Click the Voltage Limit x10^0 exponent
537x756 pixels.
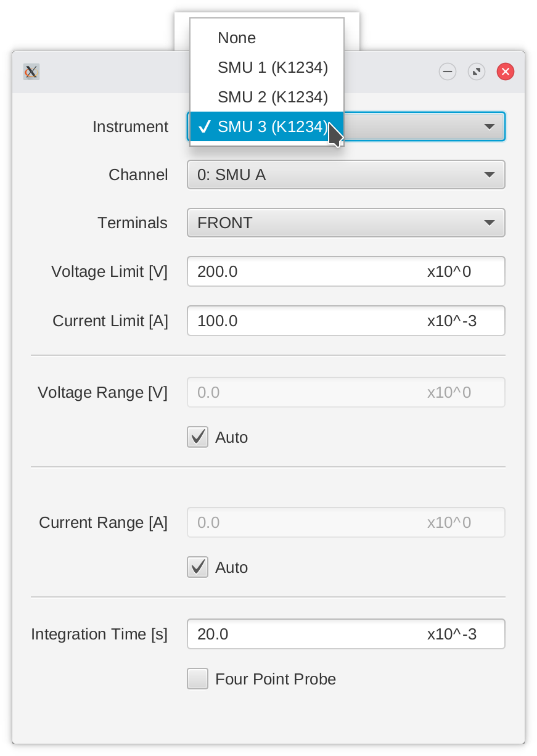tap(449, 271)
